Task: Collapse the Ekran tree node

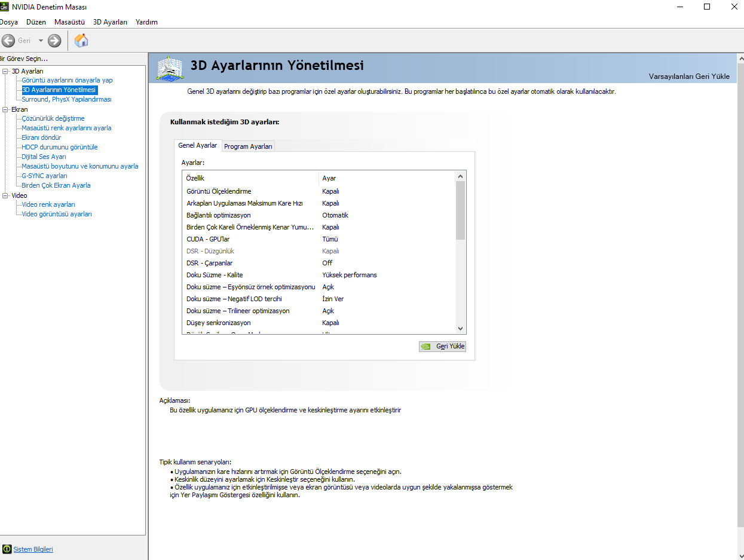Action: (x=5, y=109)
